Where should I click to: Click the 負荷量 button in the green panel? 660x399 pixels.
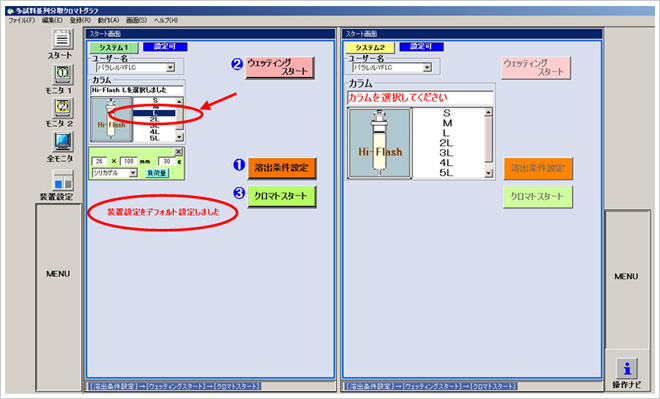[x=157, y=173]
